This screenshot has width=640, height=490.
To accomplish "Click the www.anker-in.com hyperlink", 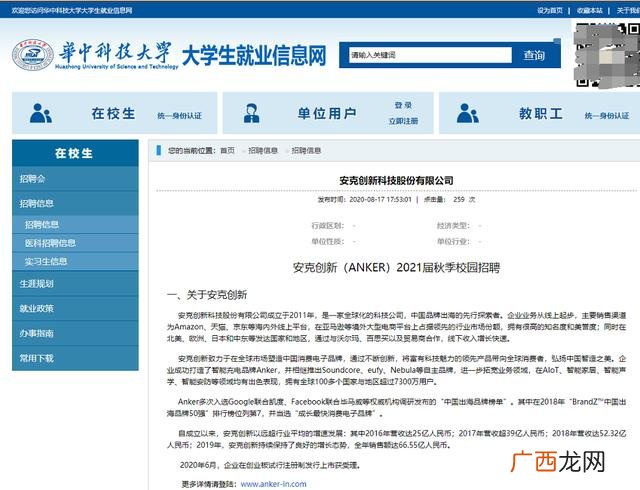I will (273, 484).
